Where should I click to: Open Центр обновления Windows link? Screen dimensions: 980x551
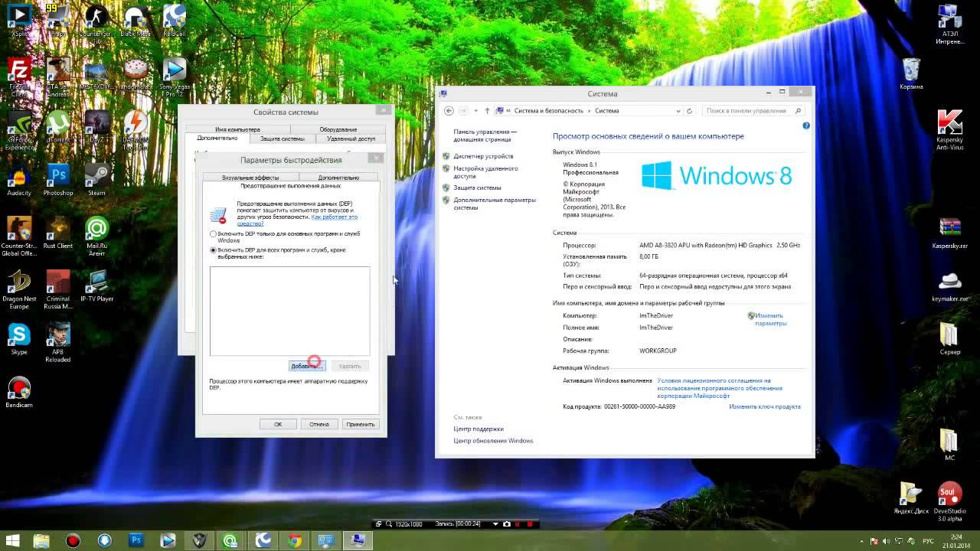point(493,441)
